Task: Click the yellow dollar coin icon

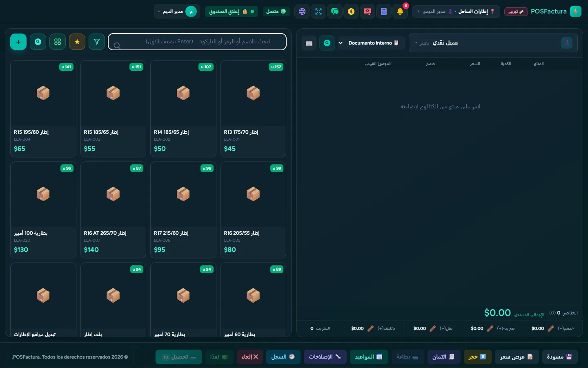Action: pos(351,11)
